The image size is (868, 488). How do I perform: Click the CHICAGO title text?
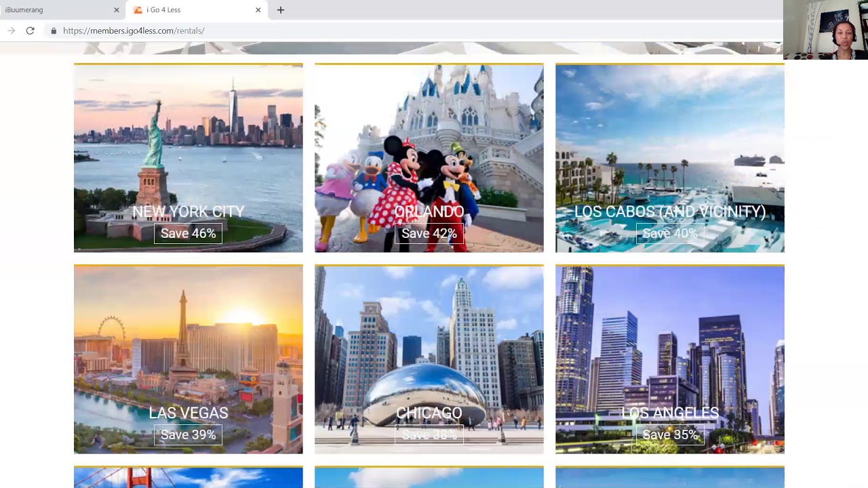[x=429, y=413]
